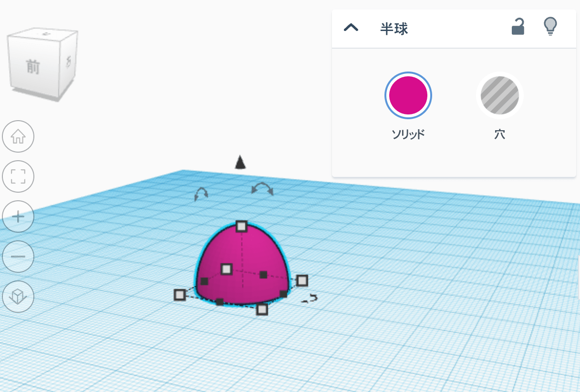Click the white corner handle nearest the rotation arrow on the workplane
This screenshot has height=392, width=580.
pyautogui.click(x=302, y=280)
